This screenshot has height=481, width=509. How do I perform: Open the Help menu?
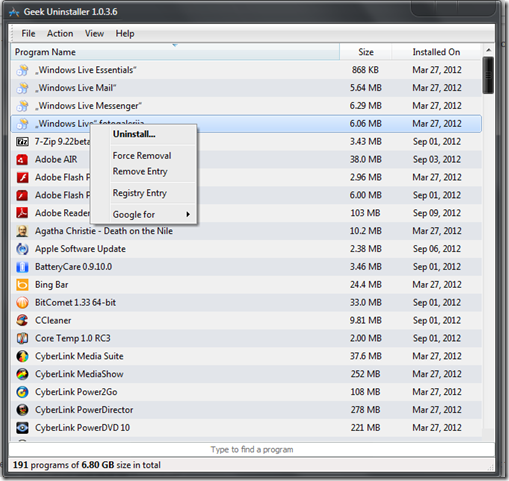(125, 34)
